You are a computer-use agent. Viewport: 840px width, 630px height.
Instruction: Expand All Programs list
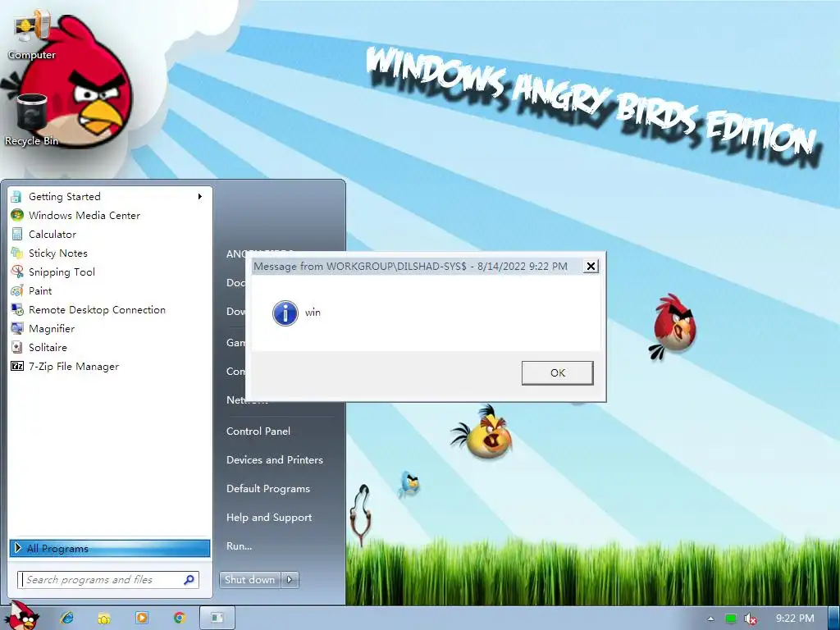[x=109, y=548]
